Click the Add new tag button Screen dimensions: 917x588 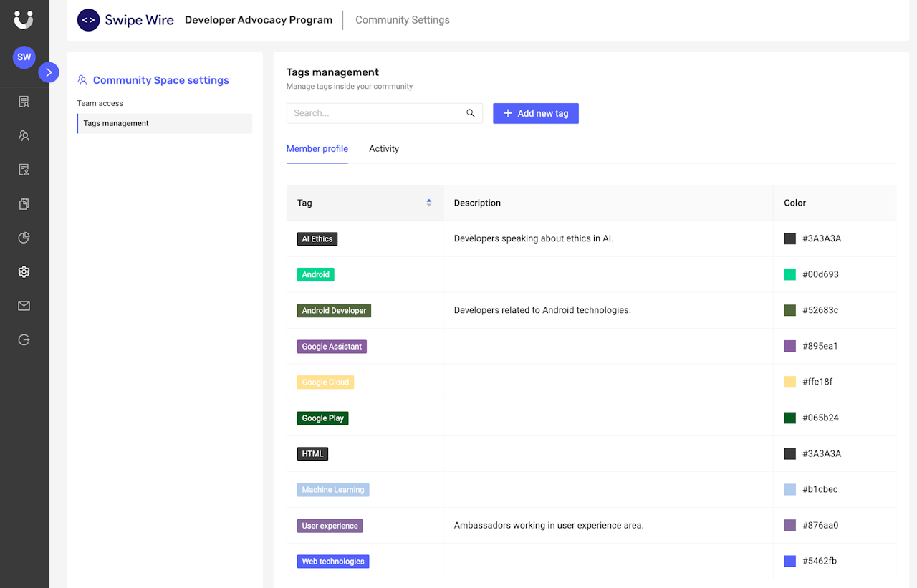[536, 113]
